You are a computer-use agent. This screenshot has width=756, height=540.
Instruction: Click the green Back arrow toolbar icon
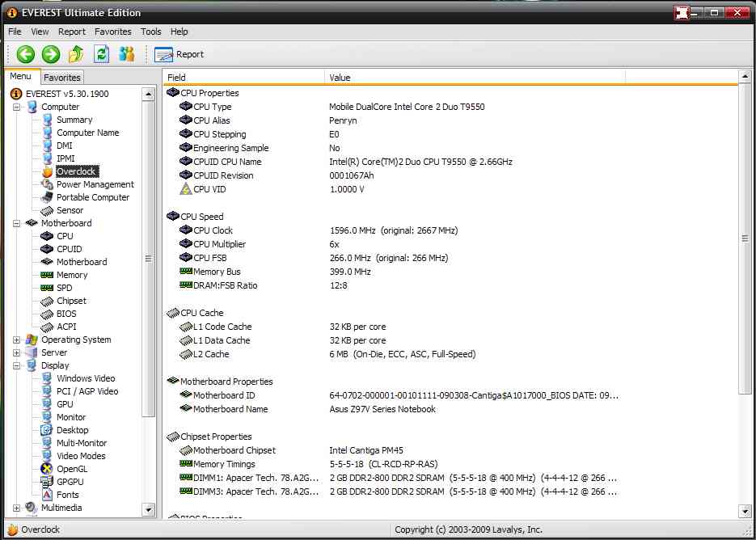[x=26, y=54]
